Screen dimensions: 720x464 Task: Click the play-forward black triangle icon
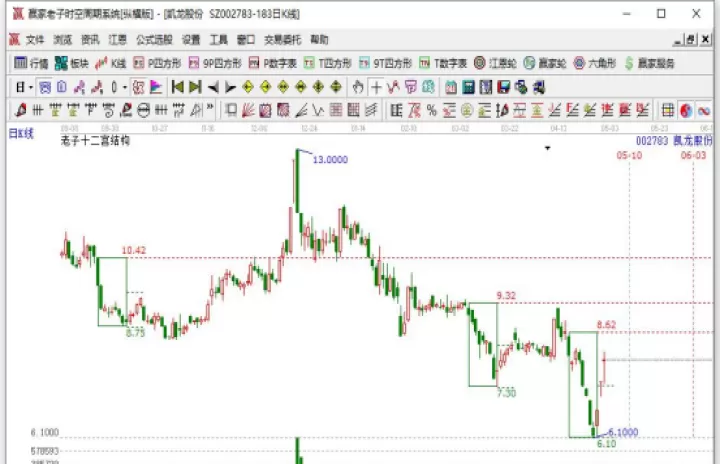230,87
